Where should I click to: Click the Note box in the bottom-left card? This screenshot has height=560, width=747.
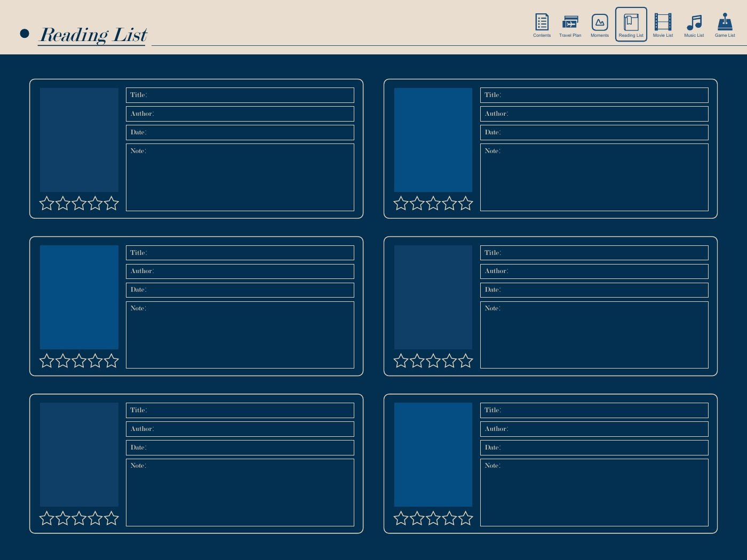(x=240, y=492)
